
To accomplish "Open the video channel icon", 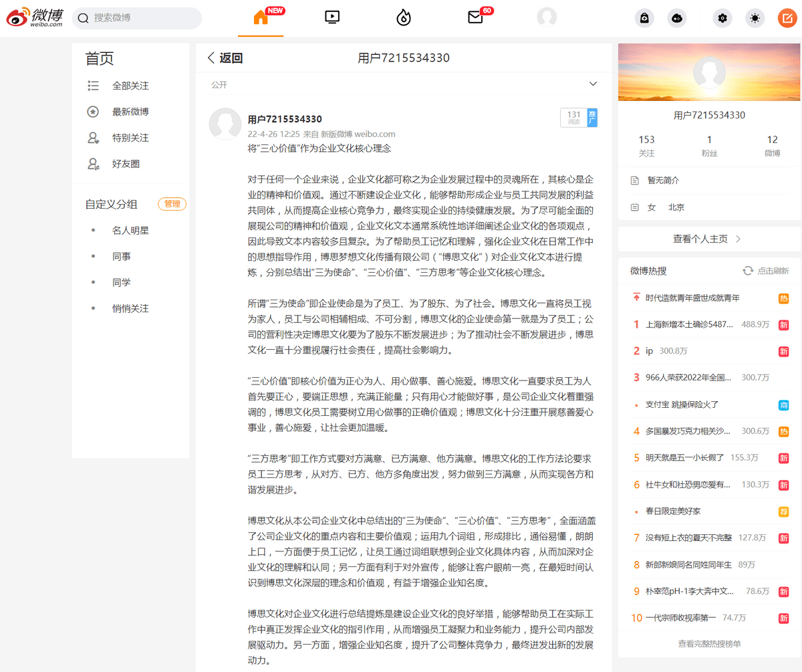I will tap(332, 18).
